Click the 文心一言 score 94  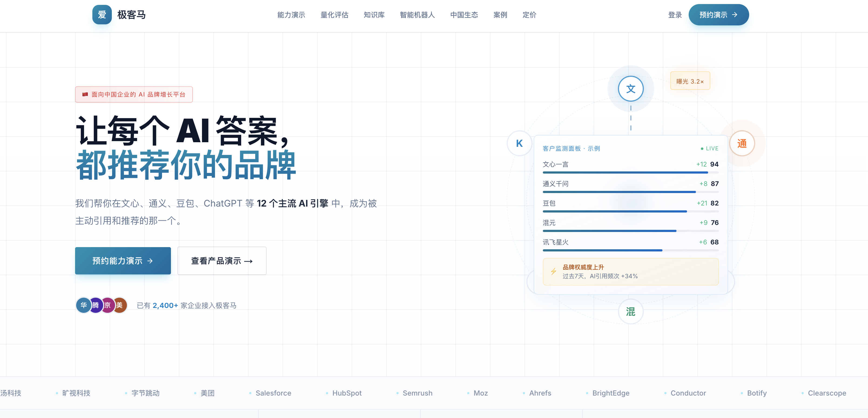click(714, 164)
